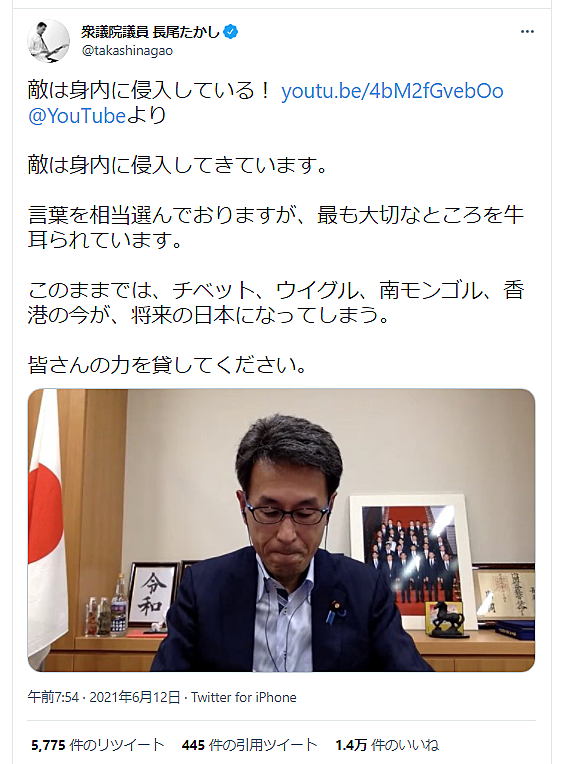Click the paragraph mentioning チベット、ウイグル
Viewport: 564px width, 764px height.
276,303
